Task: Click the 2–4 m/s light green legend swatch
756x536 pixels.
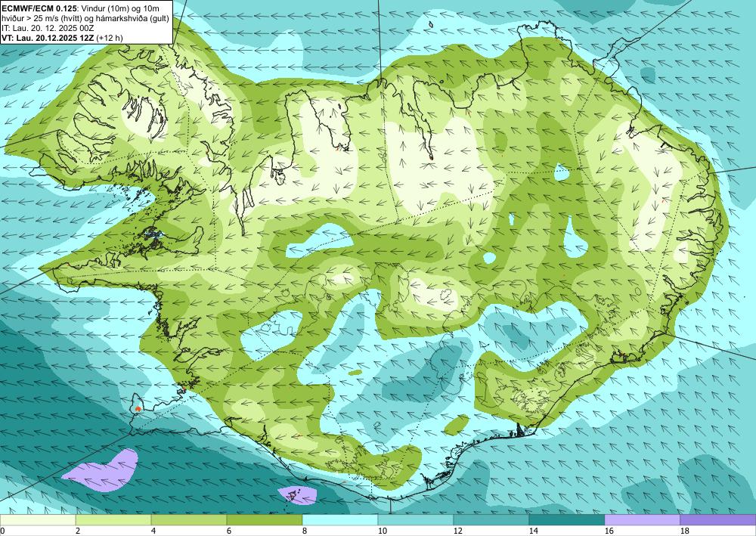Action: 113,520
